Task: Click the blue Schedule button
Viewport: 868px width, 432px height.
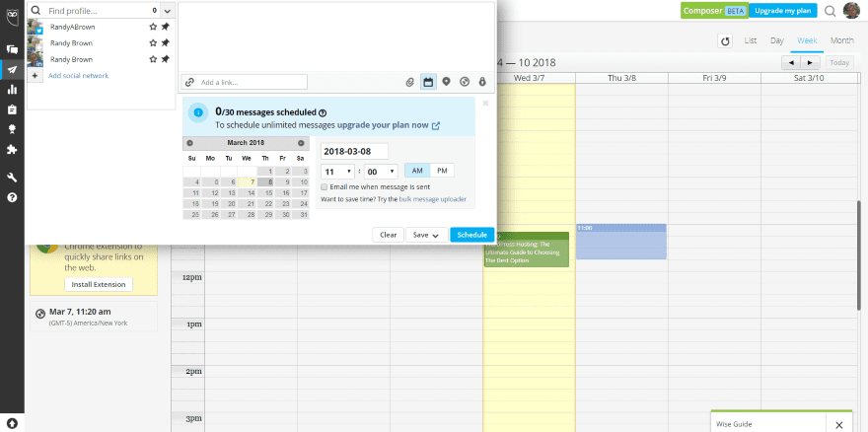Action: [471, 235]
